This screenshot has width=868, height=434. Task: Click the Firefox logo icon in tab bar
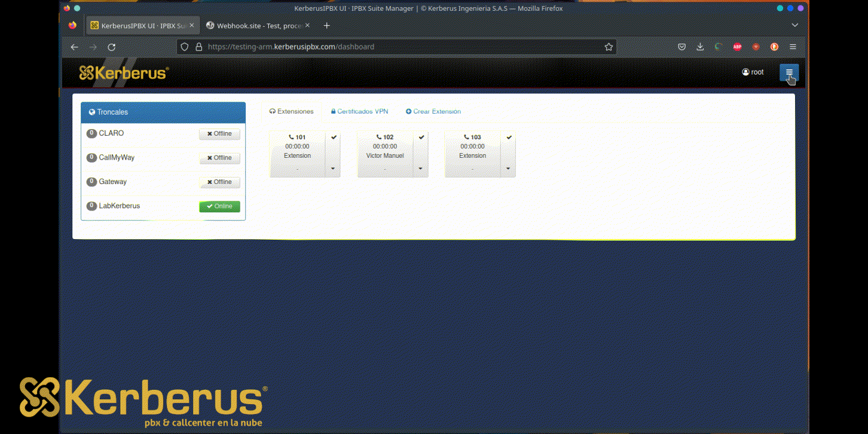click(x=72, y=26)
